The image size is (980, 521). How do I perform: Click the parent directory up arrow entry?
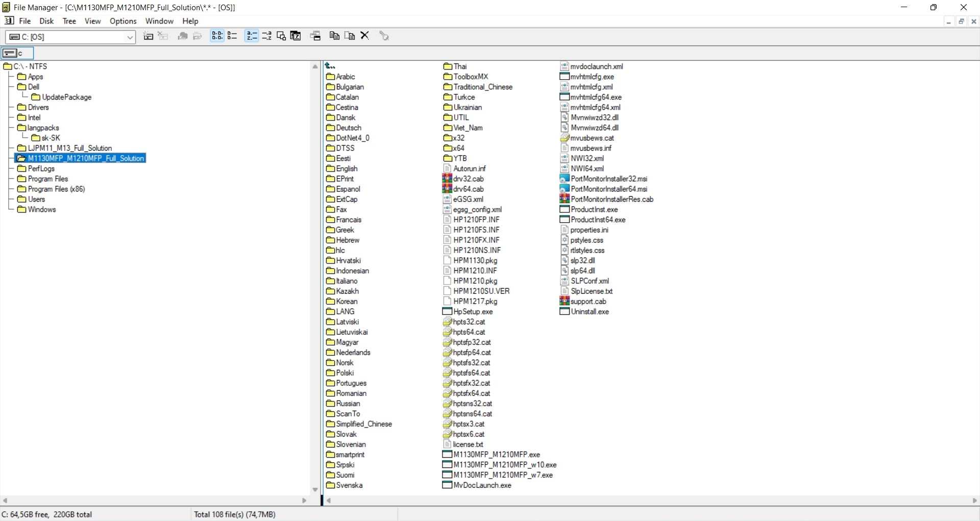(x=330, y=66)
